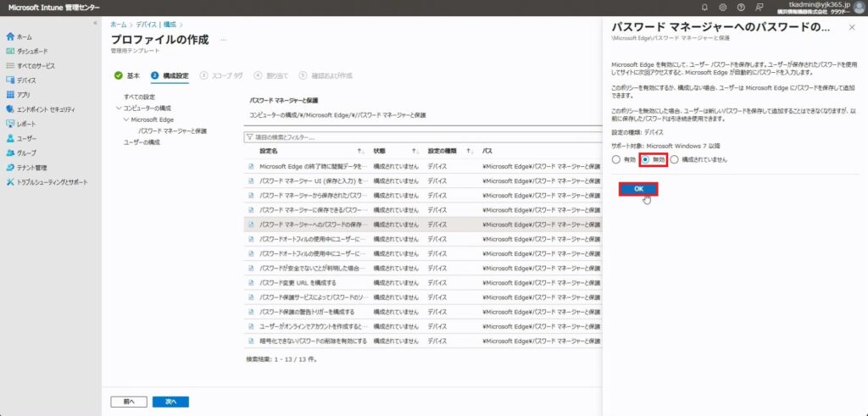Select パスワード マネージャーと保護 tree item
Screen dimensions: 868x416
pyautogui.click(x=172, y=131)
